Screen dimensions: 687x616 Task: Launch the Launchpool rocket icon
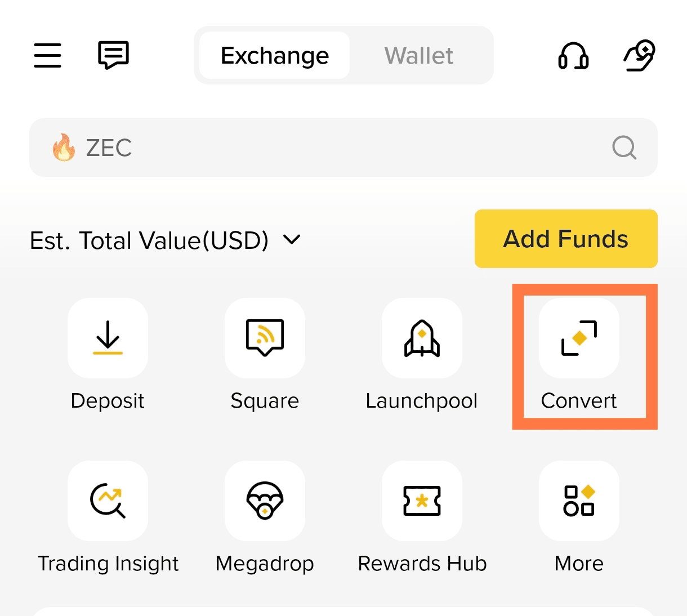coord(422,338)
